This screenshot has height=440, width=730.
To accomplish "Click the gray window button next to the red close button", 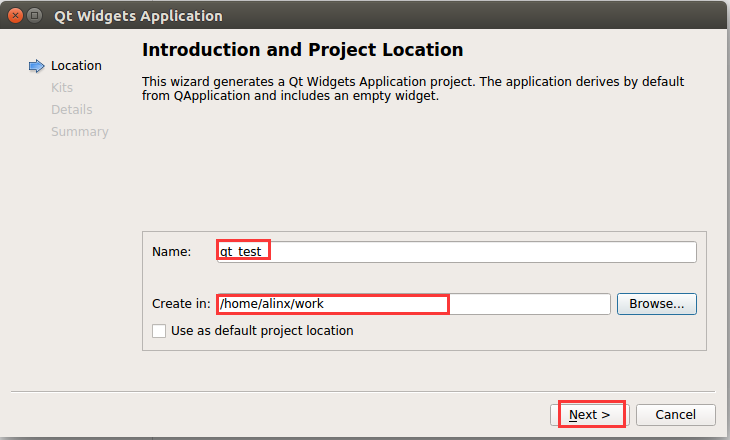I will click(x=34, y=15).
